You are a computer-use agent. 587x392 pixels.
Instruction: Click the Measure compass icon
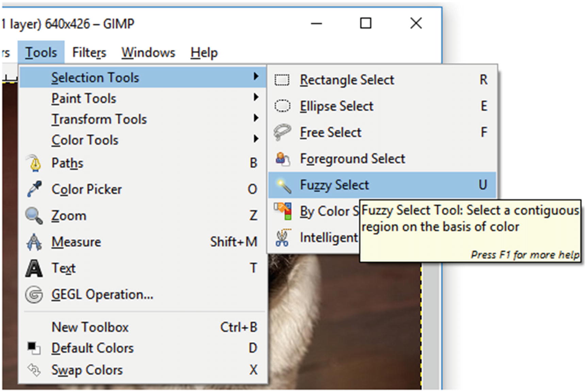point(34,242)
